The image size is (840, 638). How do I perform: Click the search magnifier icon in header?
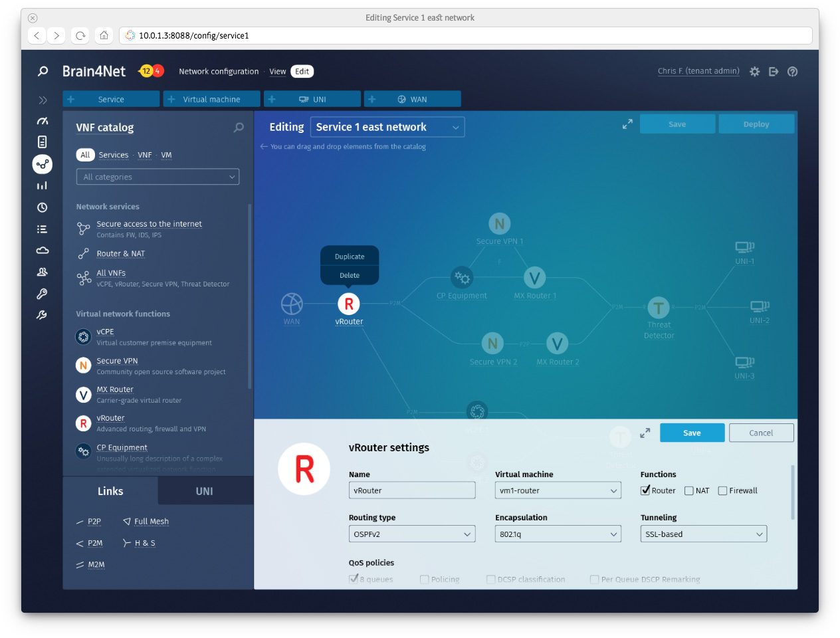coord(43,71)
